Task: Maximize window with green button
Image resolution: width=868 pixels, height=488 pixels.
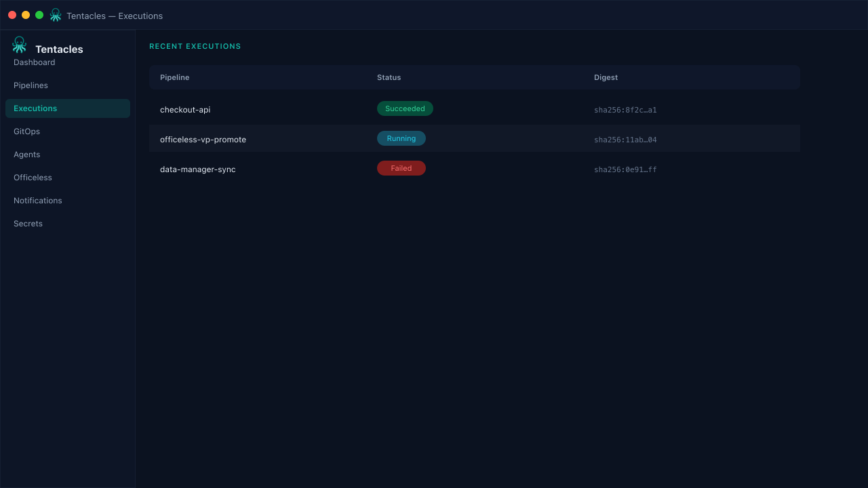Action: pos(39,15)
